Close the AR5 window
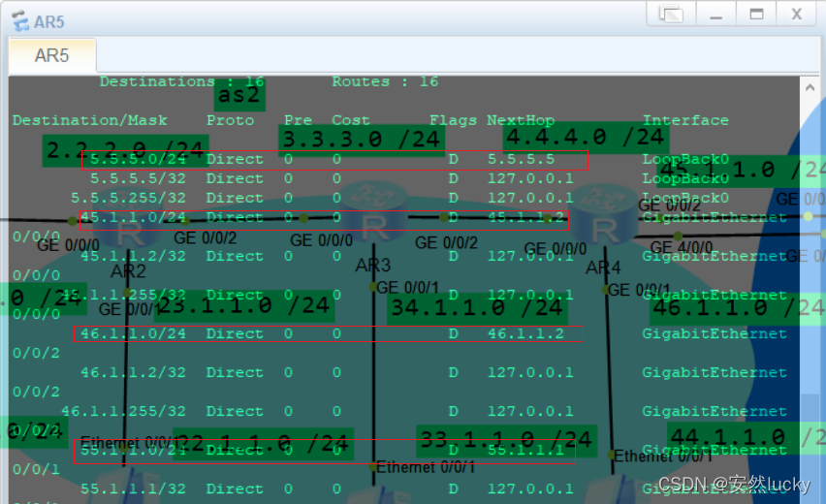 797,14
